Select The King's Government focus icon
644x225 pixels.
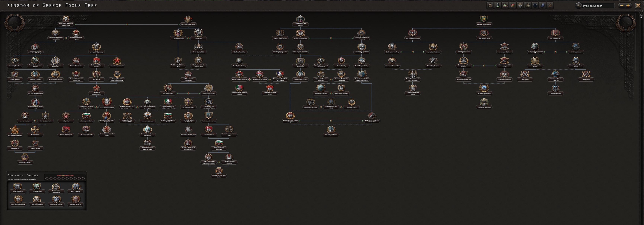[x=188, y=19]
